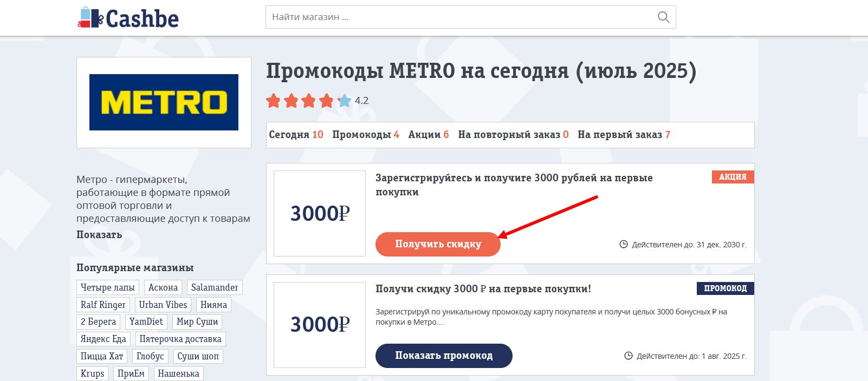
Task: Open the 'Salamander' store link
Action: tap(215, 287)
